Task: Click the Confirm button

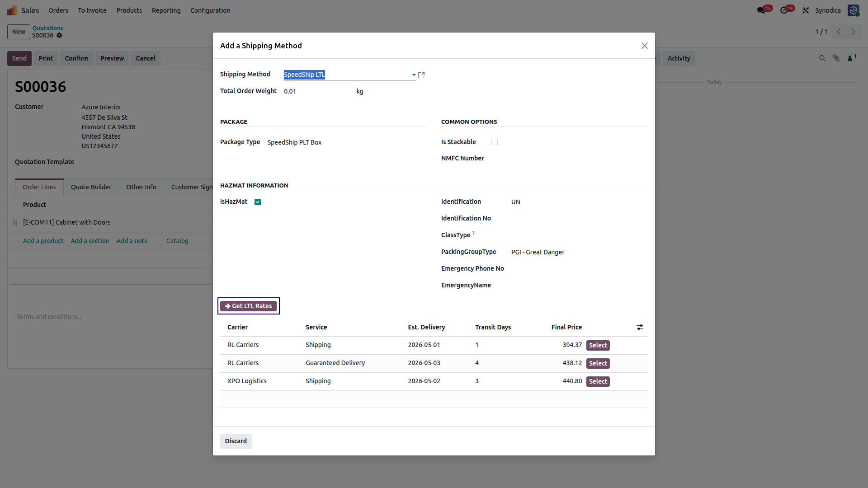Action: pos(76,58)
